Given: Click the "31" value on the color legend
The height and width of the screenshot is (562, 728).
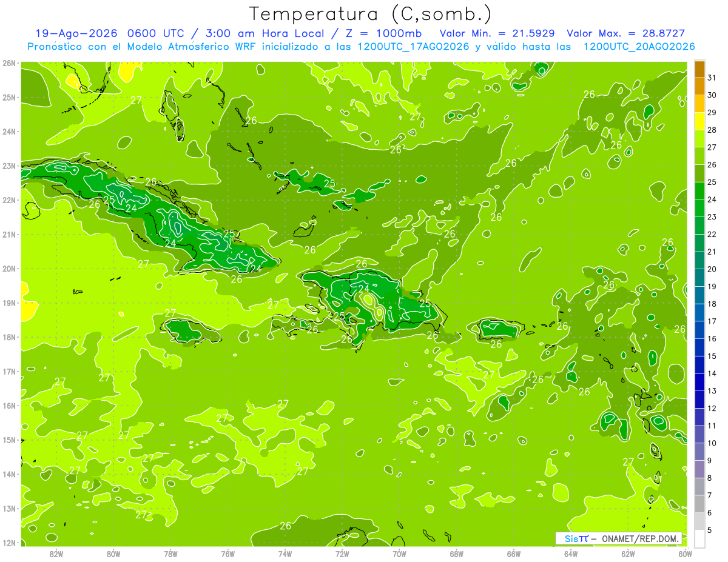Looking at the screenshot, I should coord(712,78).
